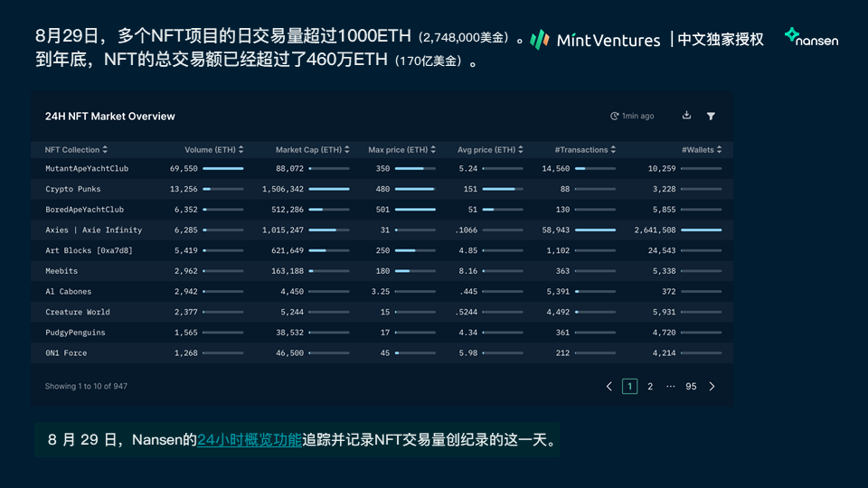Select Art Blocks [0xa7d8] name
This screenshot has width=868, height=488.
click(x=90, y=250)
